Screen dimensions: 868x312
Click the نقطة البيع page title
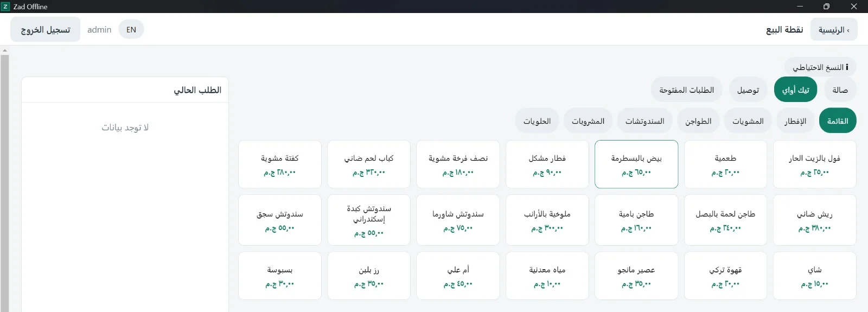click(784, 29)
